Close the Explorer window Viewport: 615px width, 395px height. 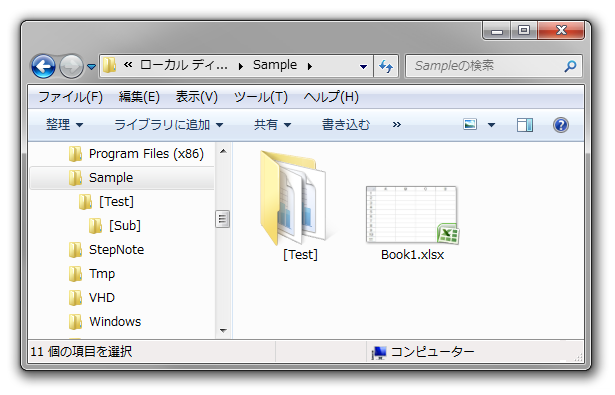561,31
